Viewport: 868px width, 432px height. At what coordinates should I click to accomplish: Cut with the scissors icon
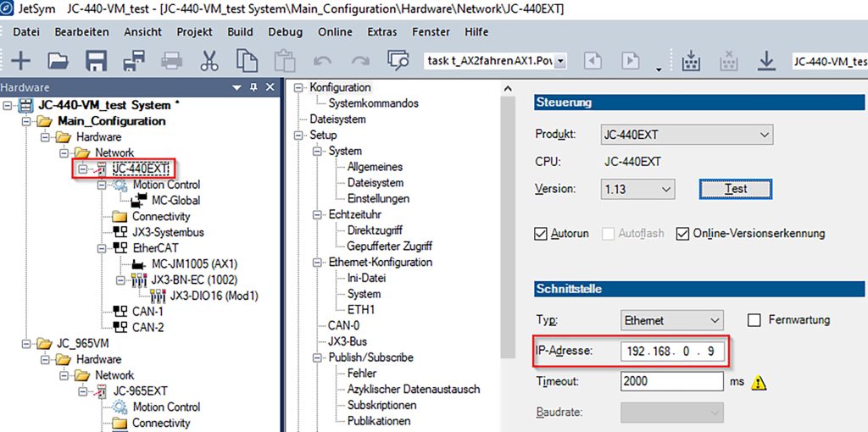209,60
